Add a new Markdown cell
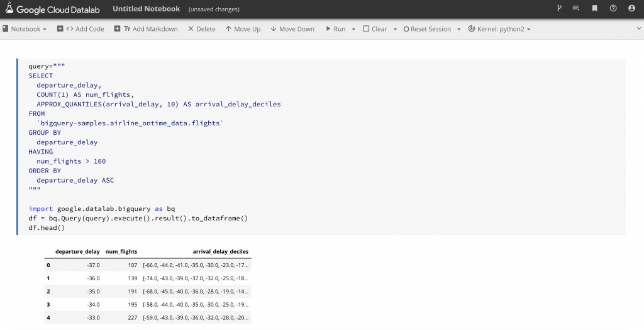 [146, 29]
